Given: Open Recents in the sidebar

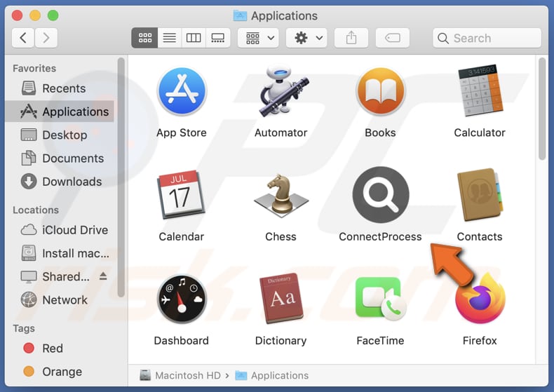Looking at the screenshot, I should coord(60,88).
